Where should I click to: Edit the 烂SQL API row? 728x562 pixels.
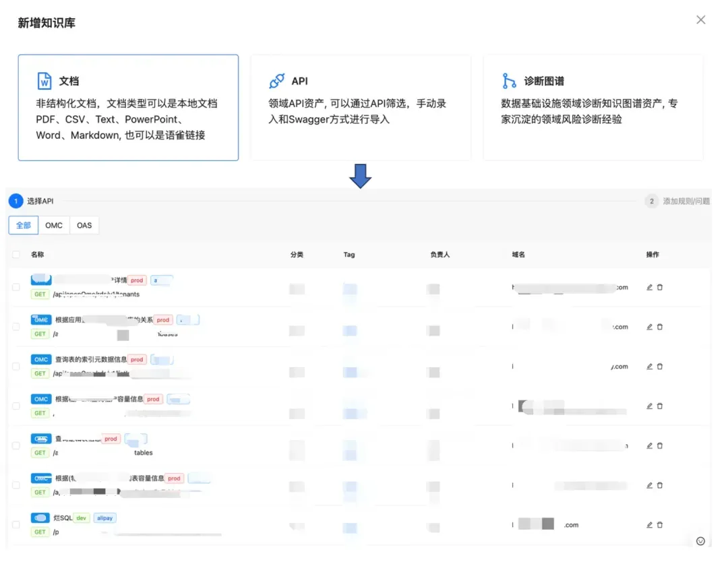pos(650,525)
